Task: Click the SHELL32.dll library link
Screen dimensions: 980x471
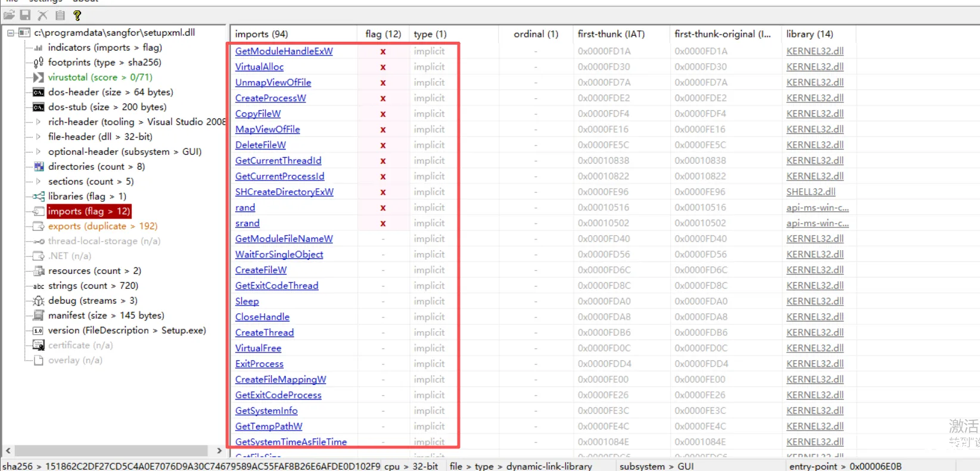Action: [810, 192]
